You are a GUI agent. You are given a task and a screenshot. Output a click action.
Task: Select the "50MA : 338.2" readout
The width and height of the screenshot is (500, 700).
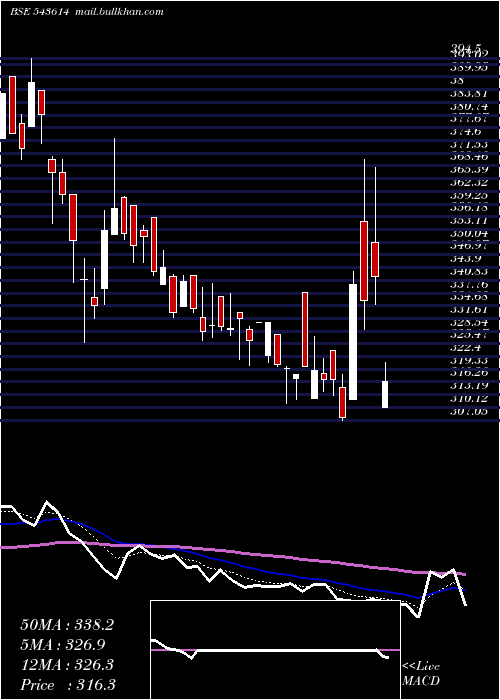click(x=67, y=625)
